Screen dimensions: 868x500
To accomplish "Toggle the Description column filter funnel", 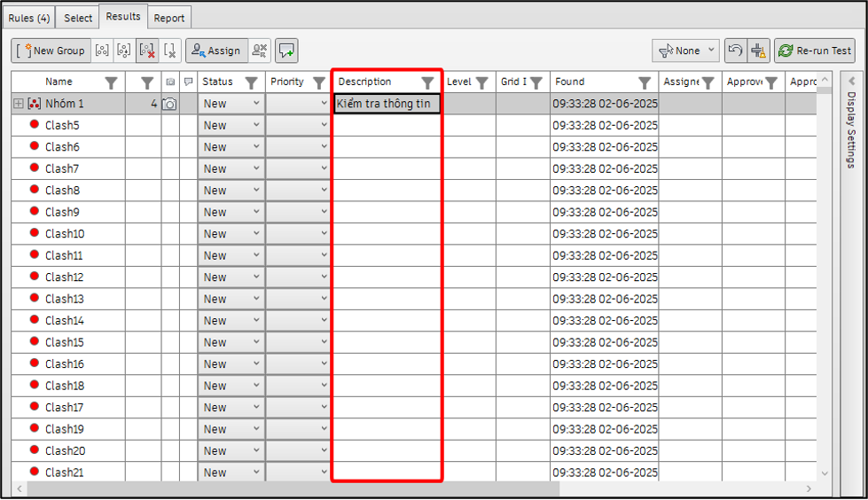I will [427, 82].
